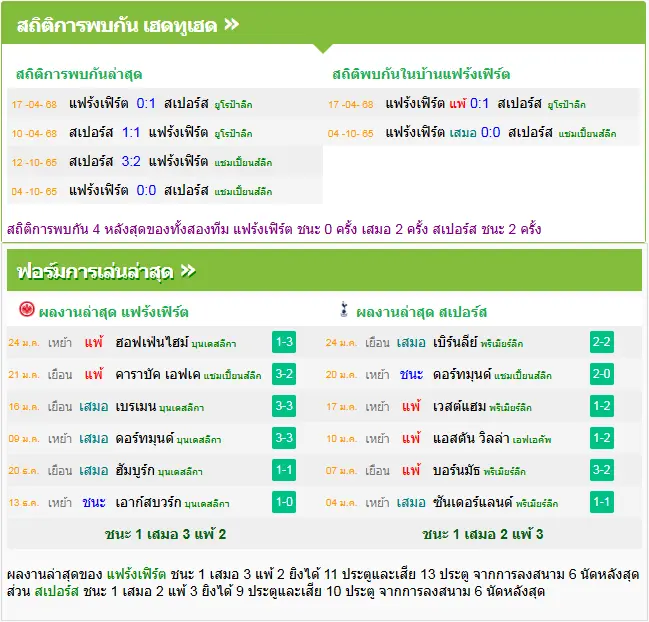Click opponent ฮัมบูร์ก in the Frankfurt form list

[135, 471]
